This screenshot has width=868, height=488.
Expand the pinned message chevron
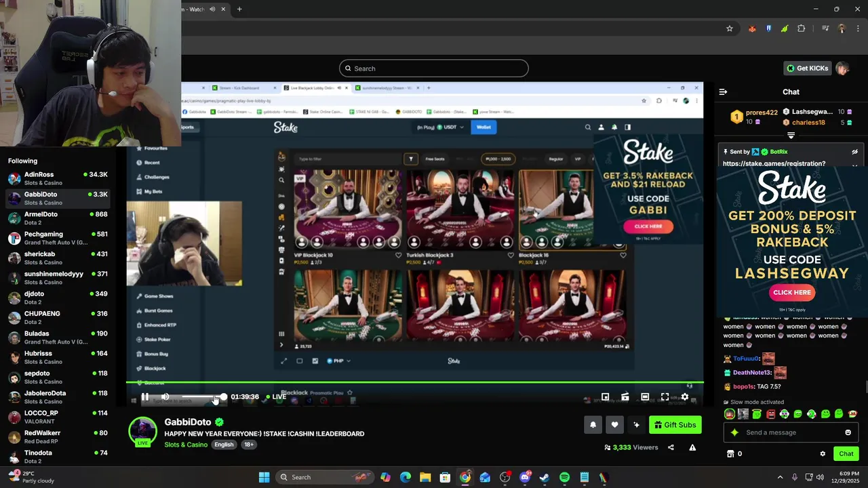[854, 165]
